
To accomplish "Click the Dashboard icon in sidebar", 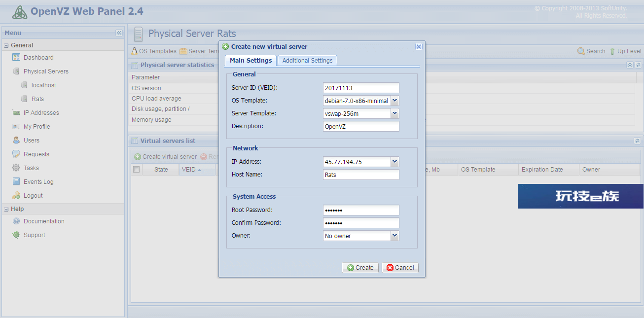I will (16, 58).
